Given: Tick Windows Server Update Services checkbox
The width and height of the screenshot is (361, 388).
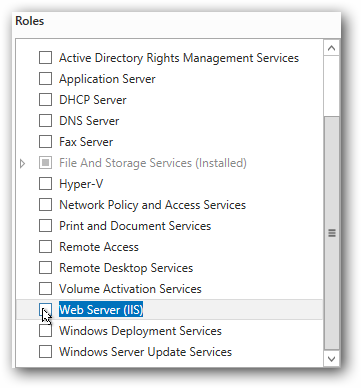Looking at the screenshot, I should pyautogui.click(x=45, y=352).
